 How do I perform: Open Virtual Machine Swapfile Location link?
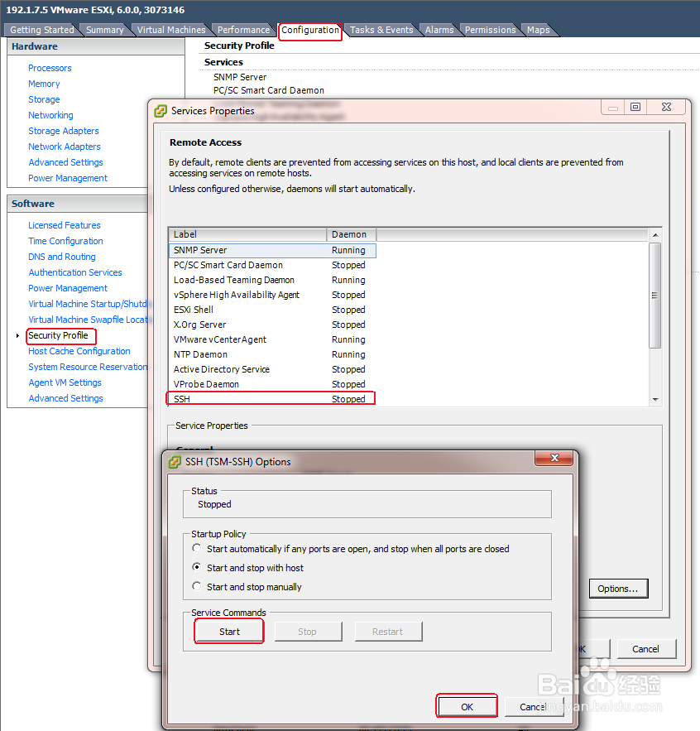point(88,320)
